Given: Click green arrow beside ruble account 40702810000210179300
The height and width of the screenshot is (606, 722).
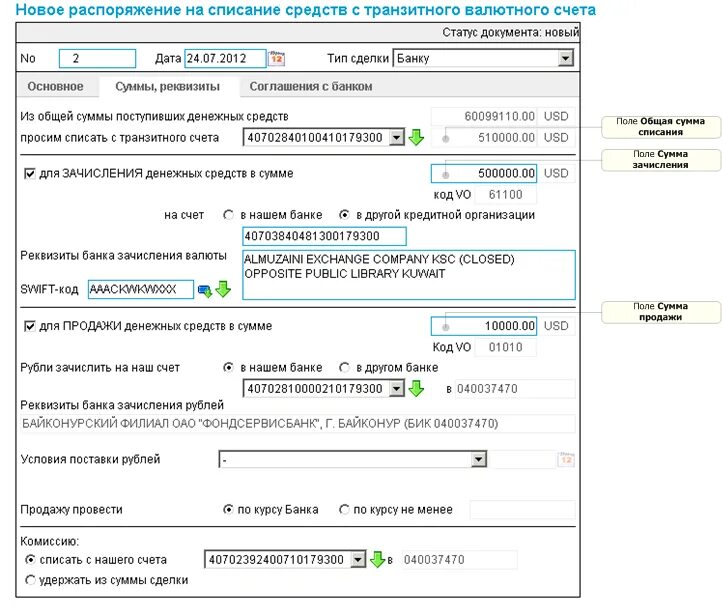Looking at the screenshot, I should pyautogui.click(x=416, y=389).
